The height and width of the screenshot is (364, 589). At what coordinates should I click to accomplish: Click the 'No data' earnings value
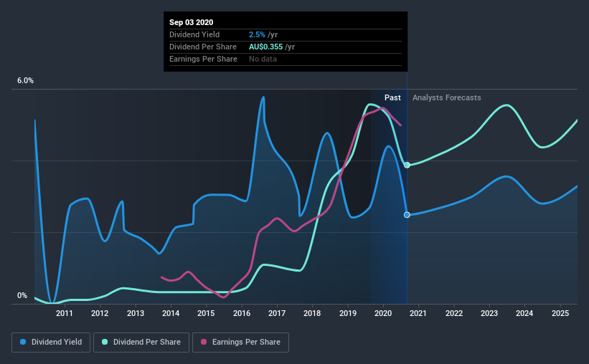pos(263,59)
